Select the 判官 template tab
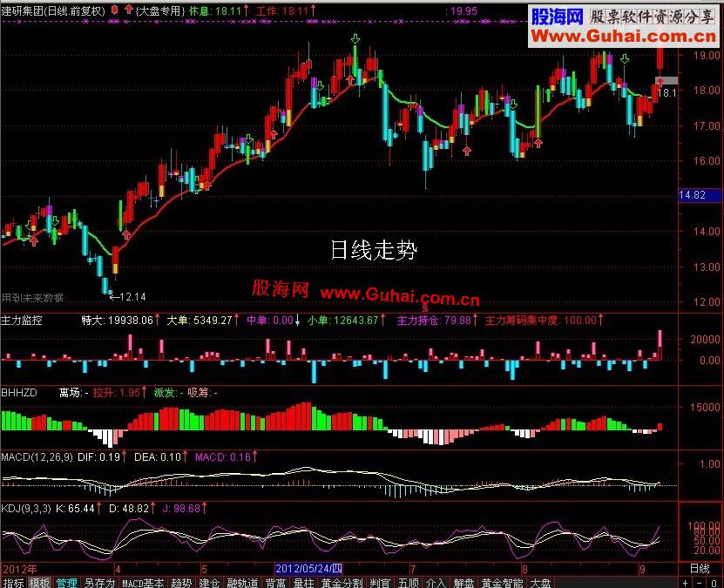 point(381,583)
